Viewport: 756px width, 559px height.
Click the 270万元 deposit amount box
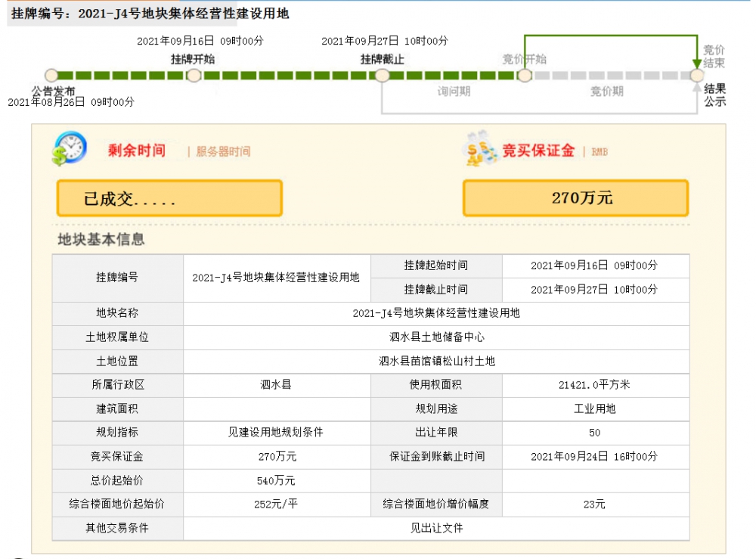575,198
